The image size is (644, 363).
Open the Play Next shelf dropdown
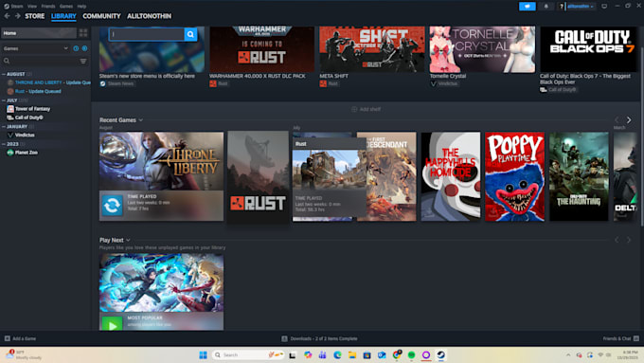click(128, 240)
